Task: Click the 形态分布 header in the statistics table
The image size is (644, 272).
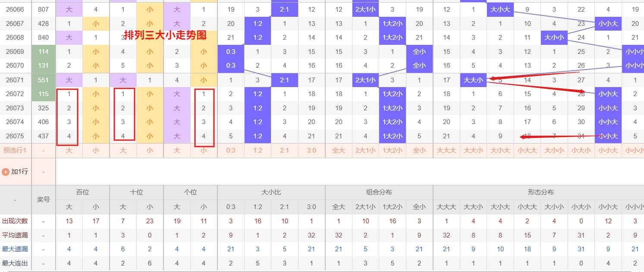Action: tap(540, 192)
